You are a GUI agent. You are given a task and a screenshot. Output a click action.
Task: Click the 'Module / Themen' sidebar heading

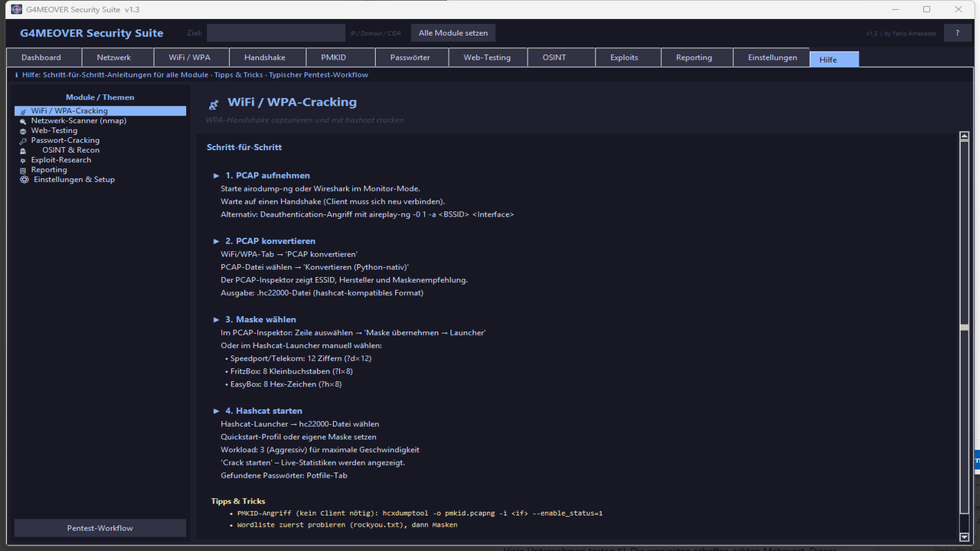click(x=100, y=97)
